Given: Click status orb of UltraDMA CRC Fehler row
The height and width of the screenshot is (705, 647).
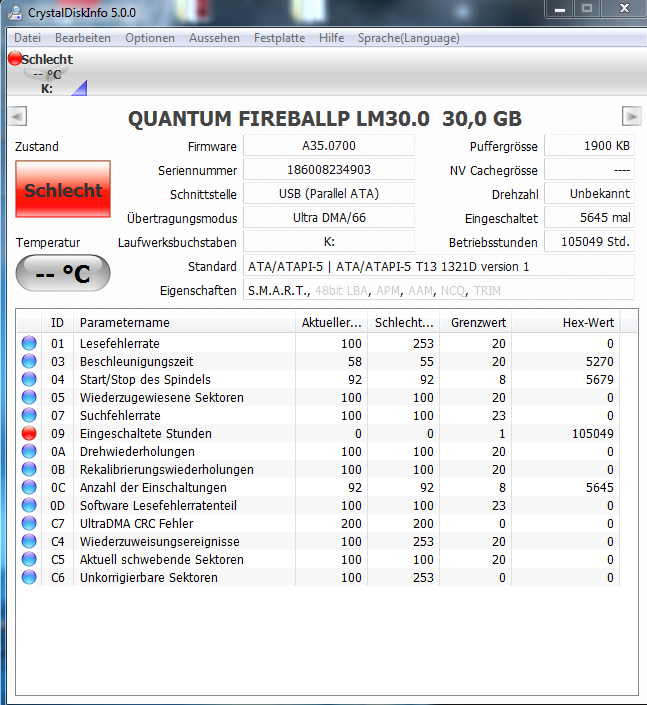Looking at the screenshot, I should [x=29, y=523].
